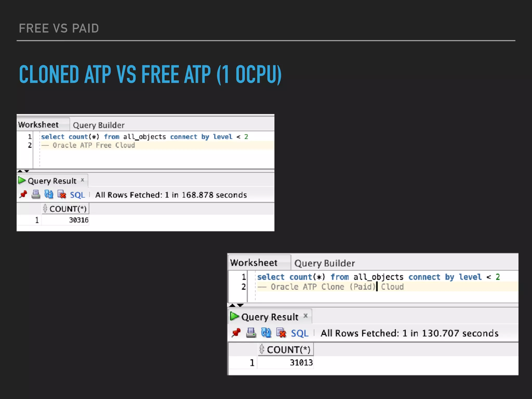Click collapse arrows below Clone (Paid) editor
This screenshot has width=532, height=399.
point(237,305)
